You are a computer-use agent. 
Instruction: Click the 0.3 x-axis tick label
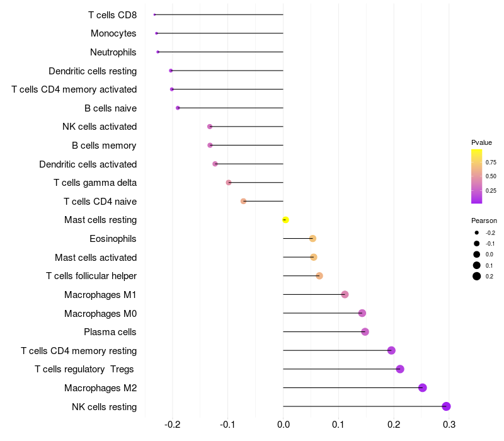(449, 425)
